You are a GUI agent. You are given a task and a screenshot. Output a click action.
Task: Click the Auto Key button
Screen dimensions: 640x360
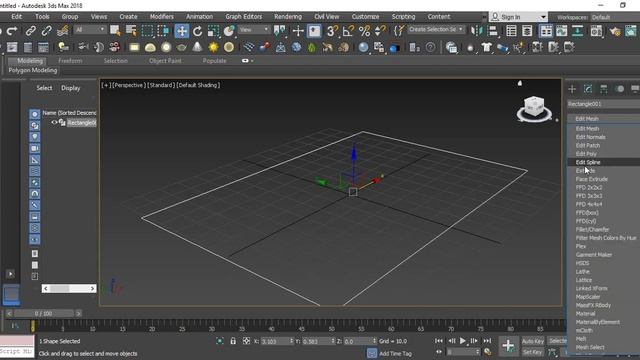tap(533, 341)
